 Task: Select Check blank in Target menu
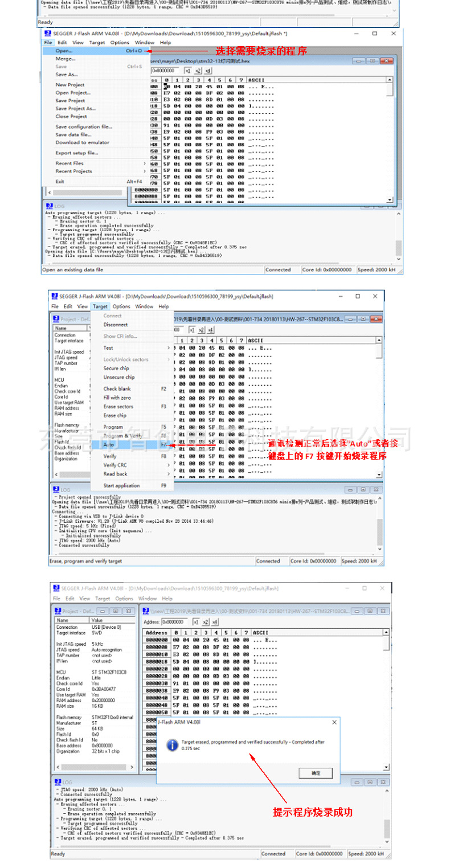131,389
